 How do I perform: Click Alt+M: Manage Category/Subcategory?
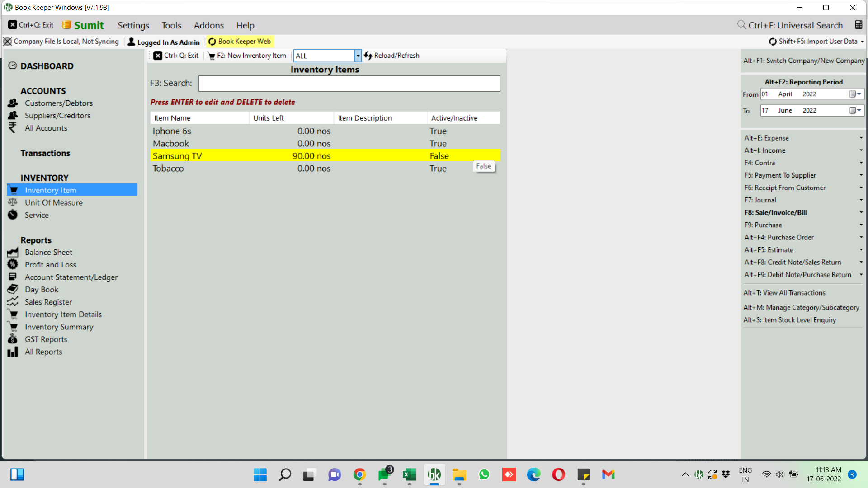tap(801, 307)
